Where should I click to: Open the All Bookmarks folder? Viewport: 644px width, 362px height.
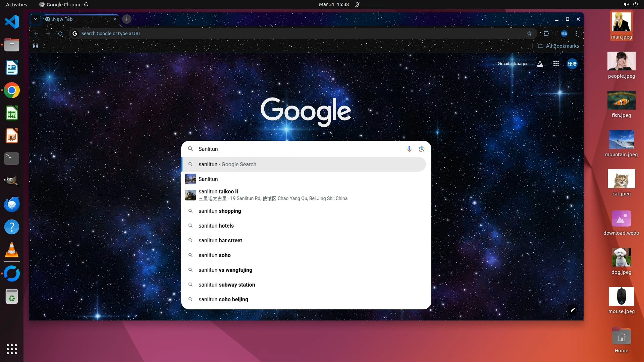558,46
